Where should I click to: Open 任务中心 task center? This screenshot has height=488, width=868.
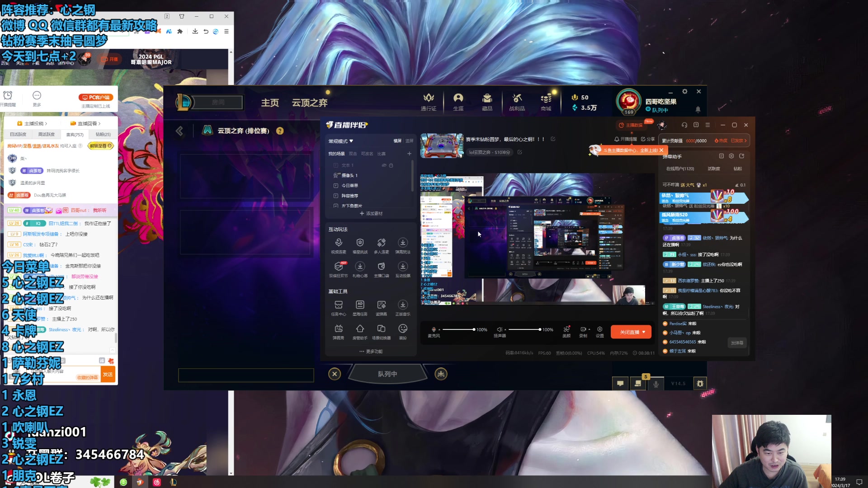tap(338, 305)
